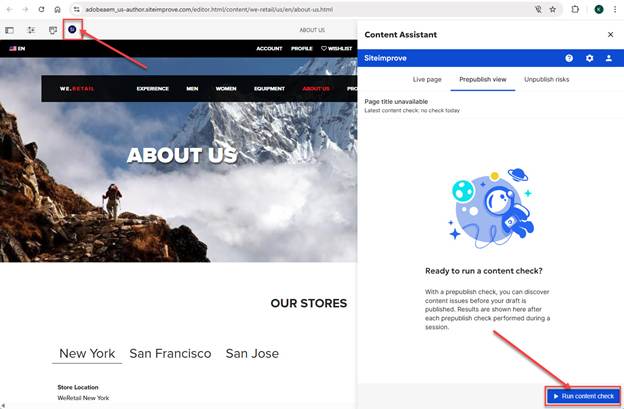This screenshot has width=624, height=409.
Task: Open the ABOUT US navigation item
Action: tap(316, 88)
